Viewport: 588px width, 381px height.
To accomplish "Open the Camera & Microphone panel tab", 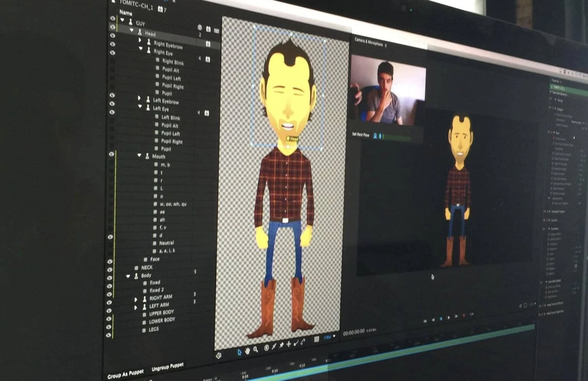I will 368,41.
